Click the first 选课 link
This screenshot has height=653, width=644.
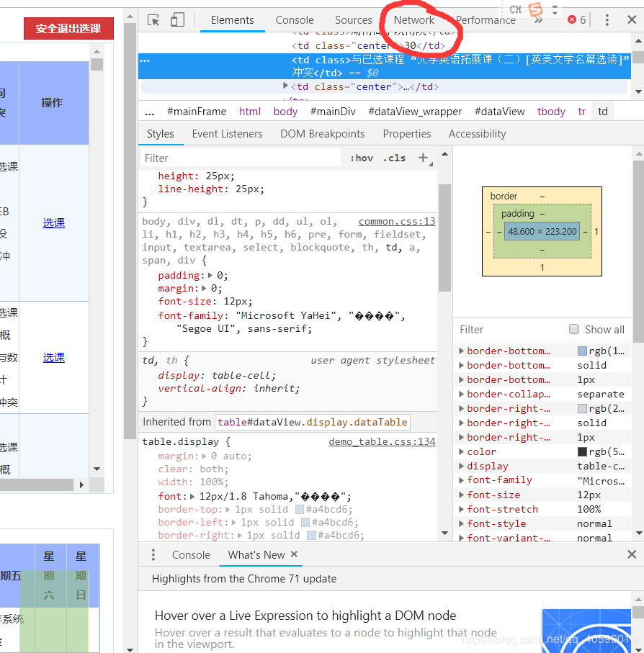tap(54, 222)
